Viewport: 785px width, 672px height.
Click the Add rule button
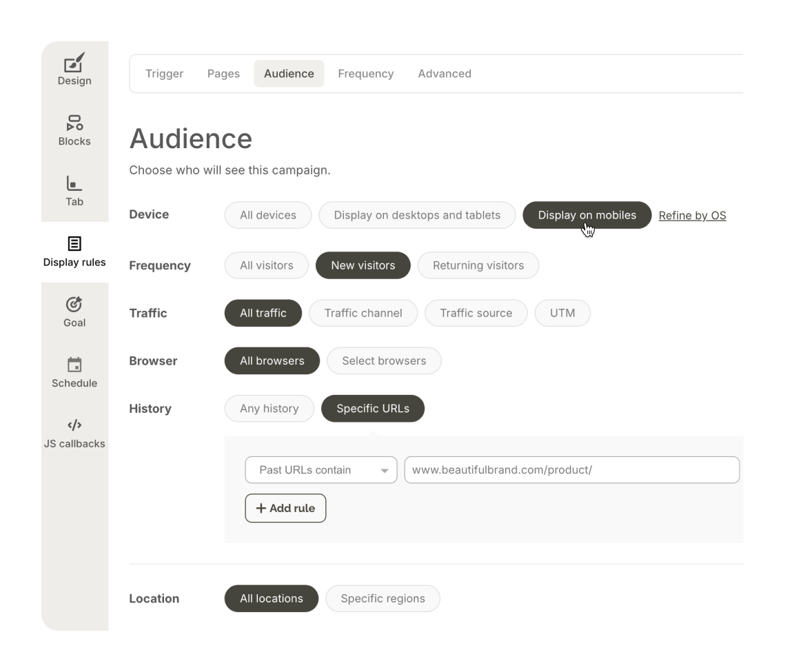[285, 508]
